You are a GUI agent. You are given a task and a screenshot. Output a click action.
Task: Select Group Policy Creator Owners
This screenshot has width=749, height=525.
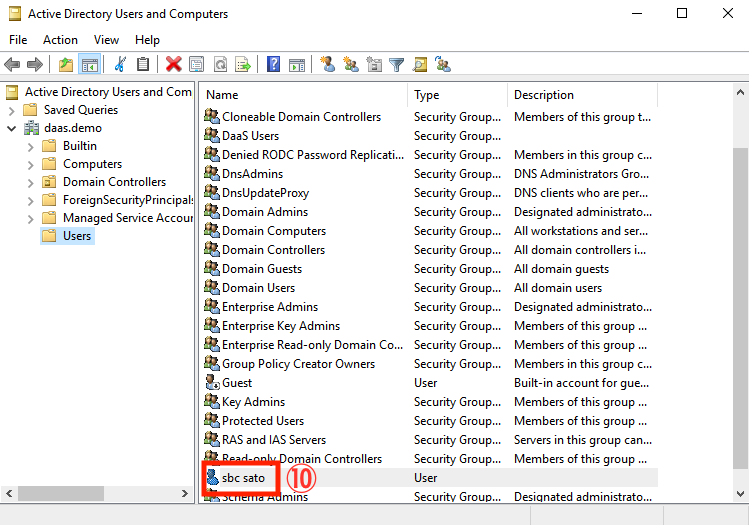click(298, 364)
